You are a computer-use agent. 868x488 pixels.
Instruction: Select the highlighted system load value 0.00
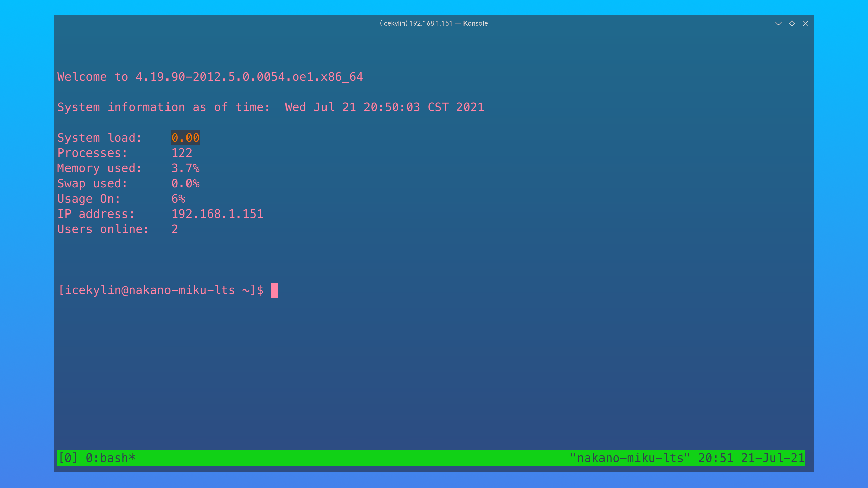pyautogui.click(x=185, y=138)
